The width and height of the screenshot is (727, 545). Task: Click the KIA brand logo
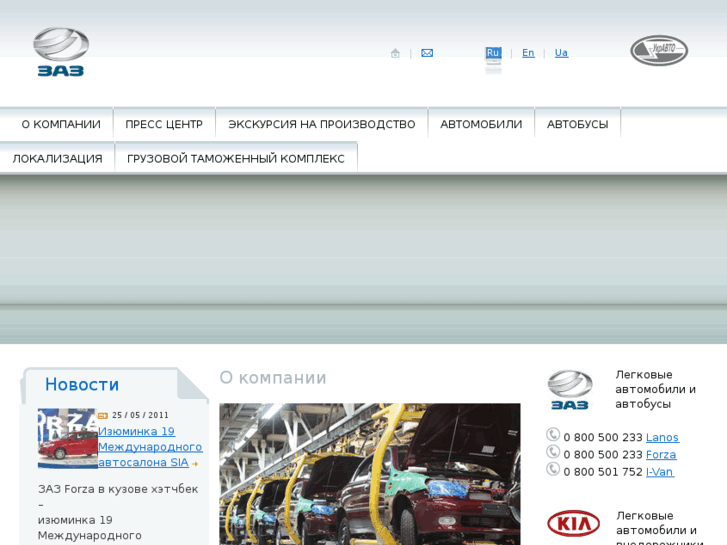click(573, 523)
